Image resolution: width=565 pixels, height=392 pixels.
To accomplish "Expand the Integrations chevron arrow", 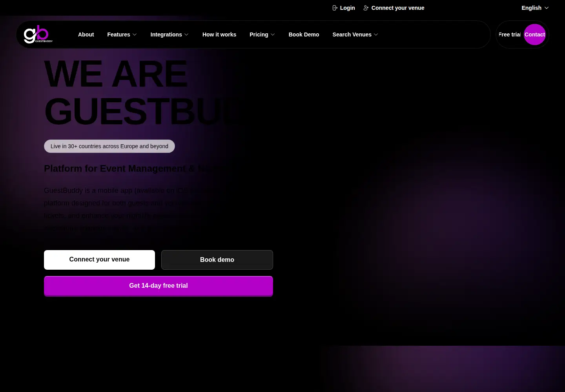I will point(186,34).
